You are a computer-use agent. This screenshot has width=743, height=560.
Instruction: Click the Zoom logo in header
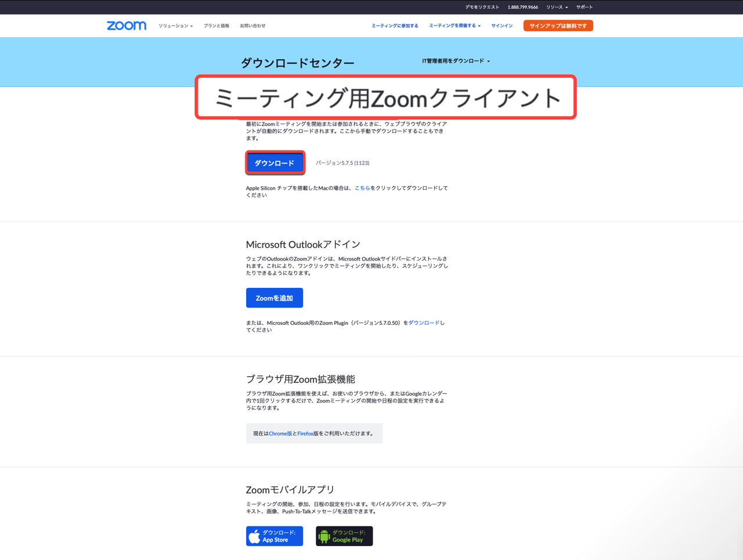click(127, 26)
